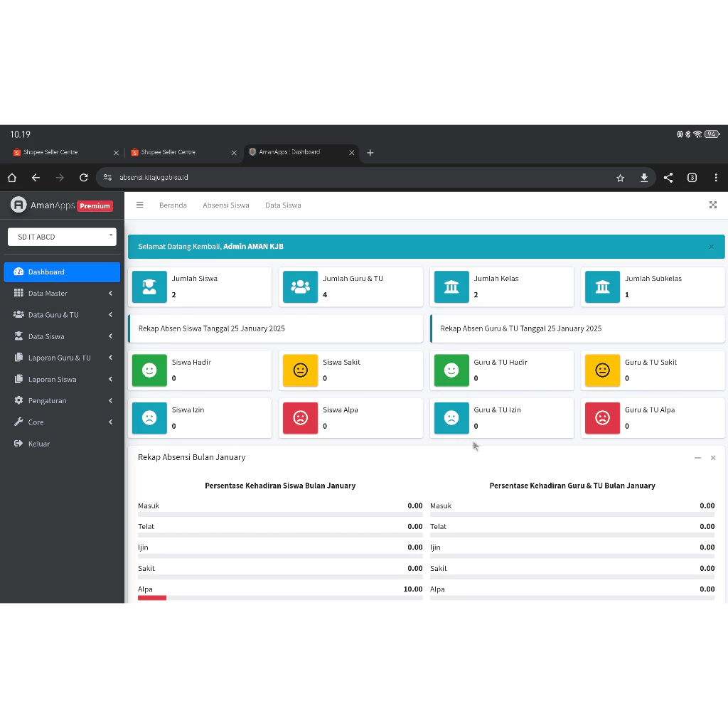
Task: Click the red Siswa Alpa frown icon
Action: [301, 418]
